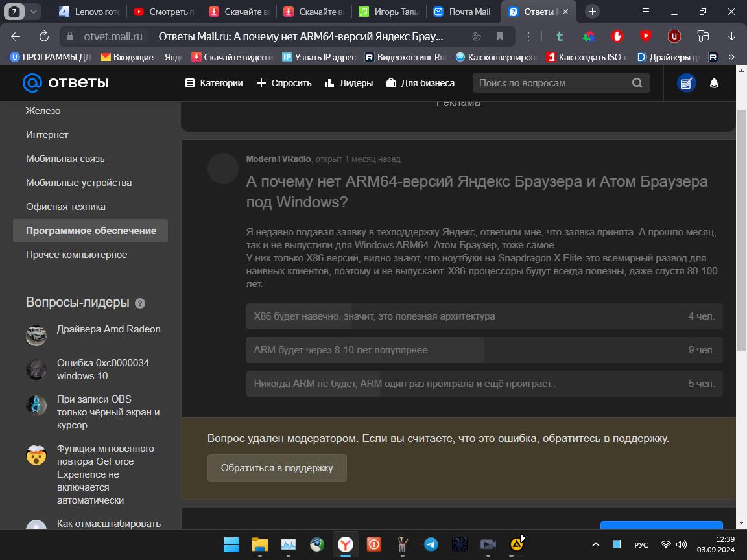
Task: Open File Explorer on the taskbar
Action: pos(259,544)
